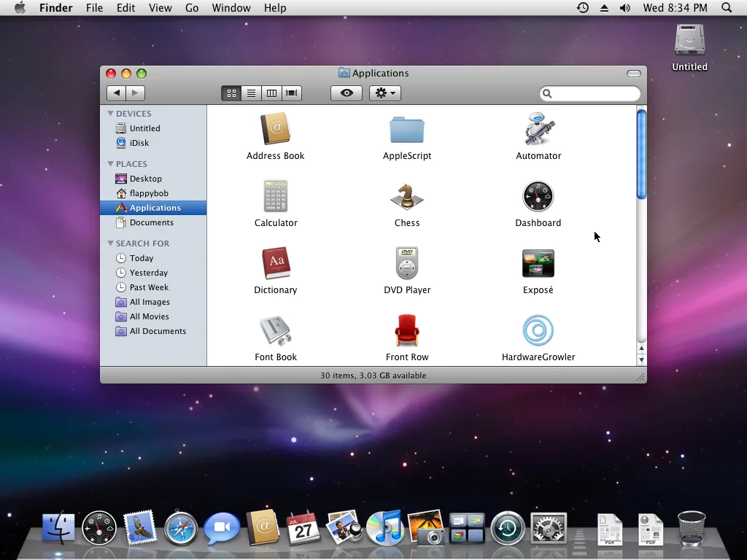747x560 pixels.
Task: Select the Dictionary app icon
Action: pyautogui.click(x=276, y=262)
